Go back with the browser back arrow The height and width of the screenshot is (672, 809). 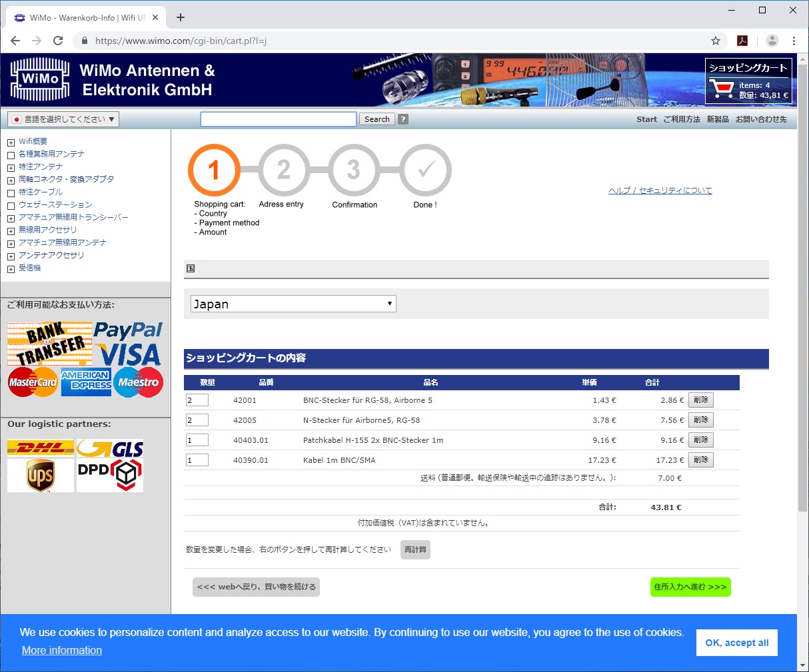click(x=15, y=41)
